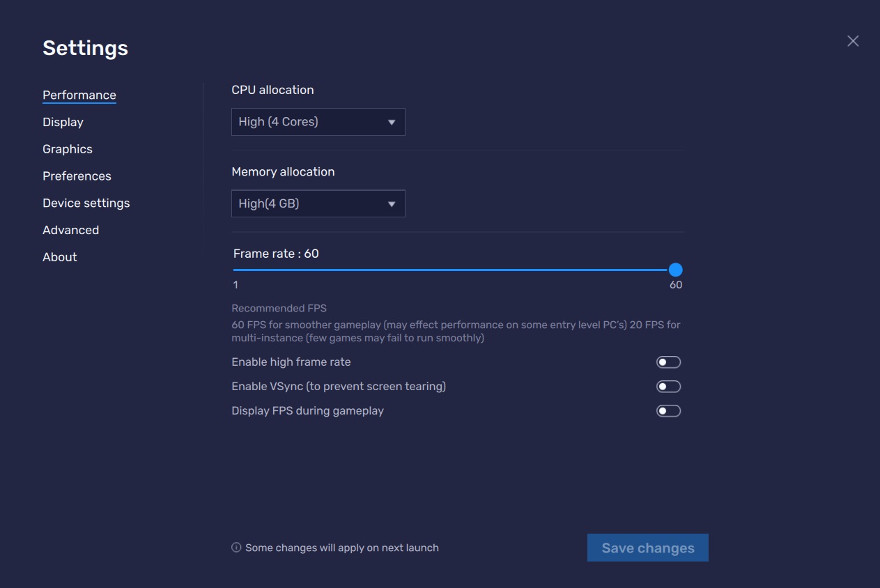
Task: Go to Graphics settings
Action: pos(68,149)
